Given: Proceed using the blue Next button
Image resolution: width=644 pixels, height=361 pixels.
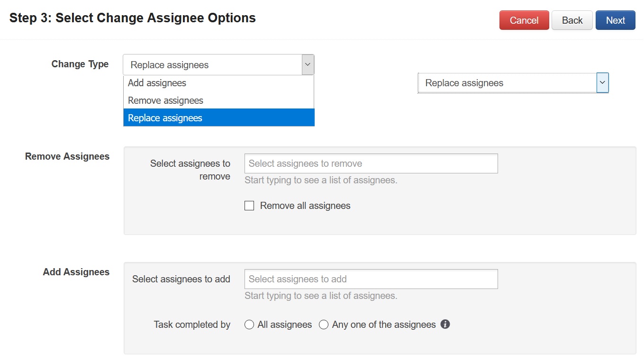Looking at the screenshot, I should [x=615, y=20].
